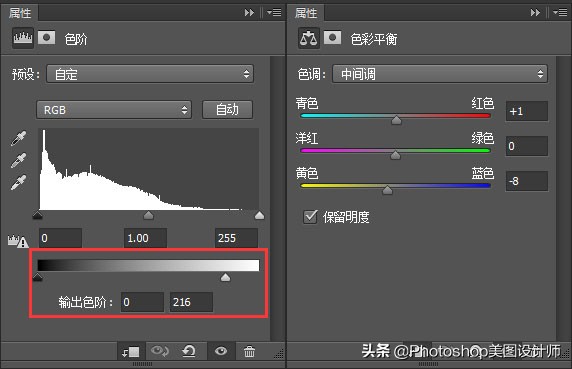Open the RGB channel dropdown
The height and width of the screenshot is (369, 572).
tap(114, 110)
